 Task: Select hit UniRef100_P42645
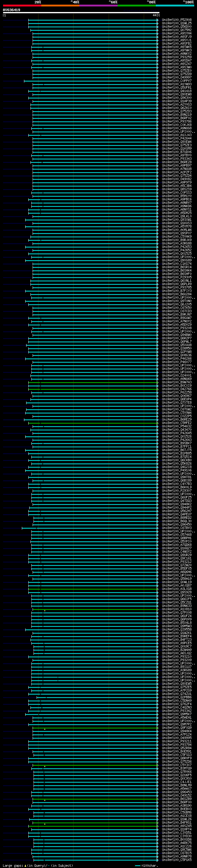(x=176, y=433)
